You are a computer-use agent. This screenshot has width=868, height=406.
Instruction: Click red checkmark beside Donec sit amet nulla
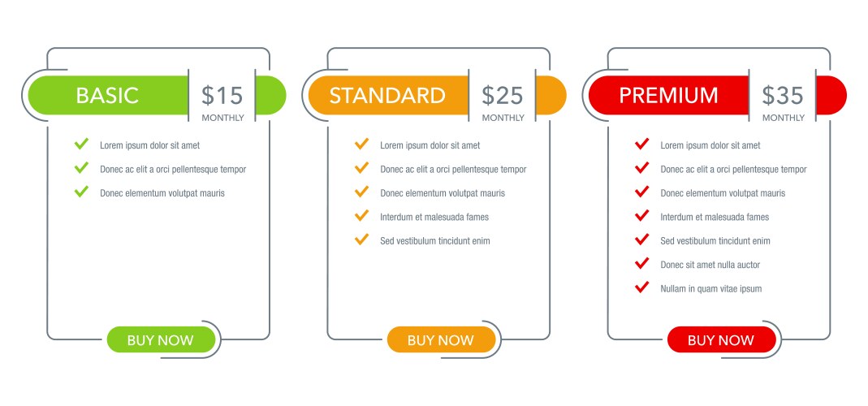coord(641,263)
